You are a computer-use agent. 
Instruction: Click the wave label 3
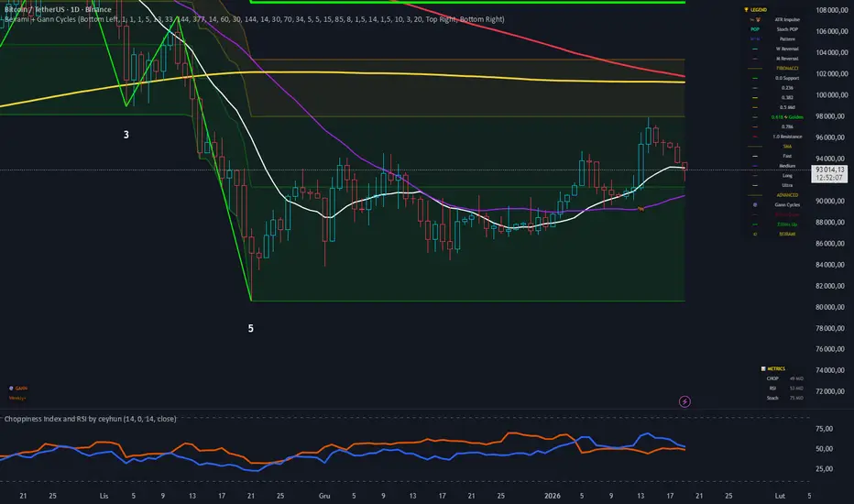click(126, 135)
